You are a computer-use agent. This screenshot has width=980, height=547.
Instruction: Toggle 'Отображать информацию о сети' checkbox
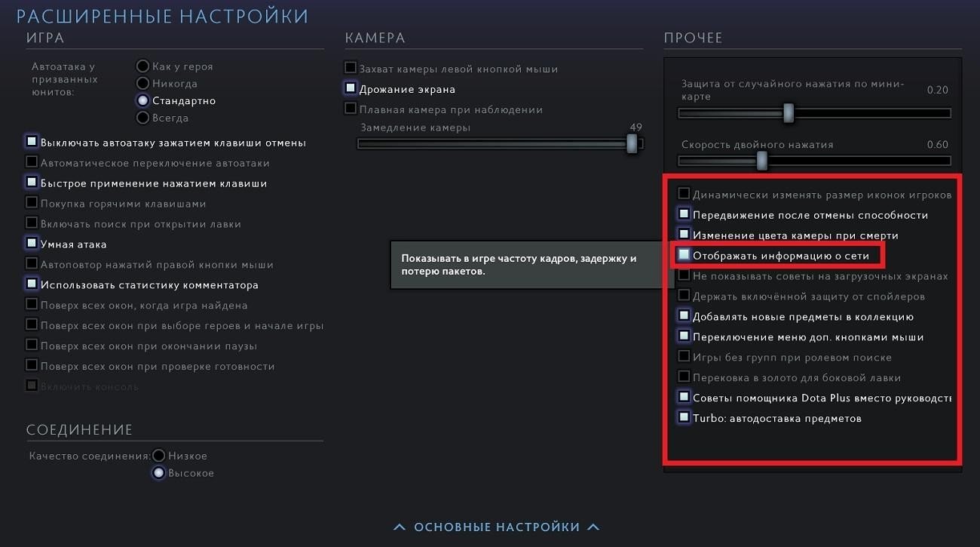tap(684, 255)
